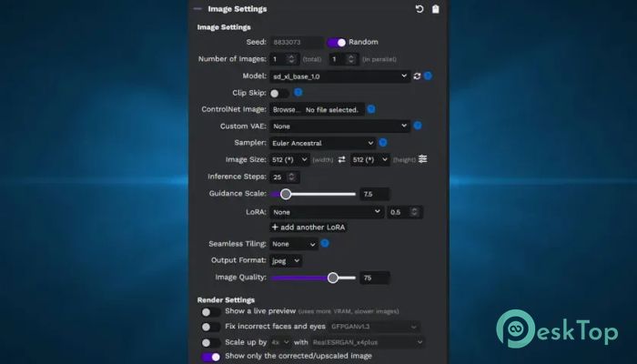The width and height of the screenshot is (637, 364).
Task: Click the Guidance Scale label
Action: click(238, 193)
